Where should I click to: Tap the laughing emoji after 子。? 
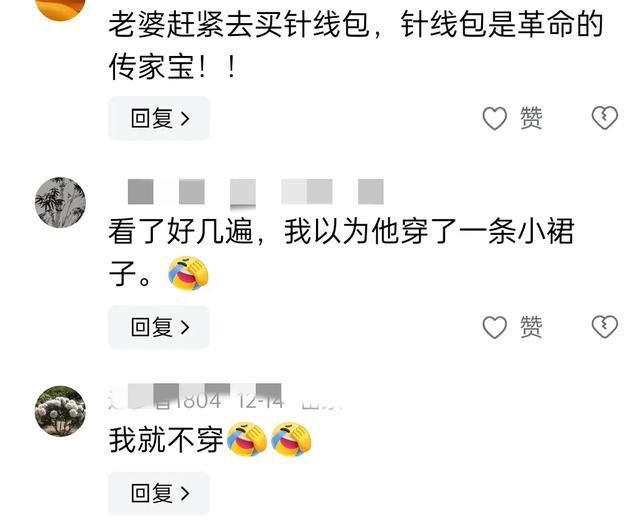pyautogui.click(x=188, y=273)
